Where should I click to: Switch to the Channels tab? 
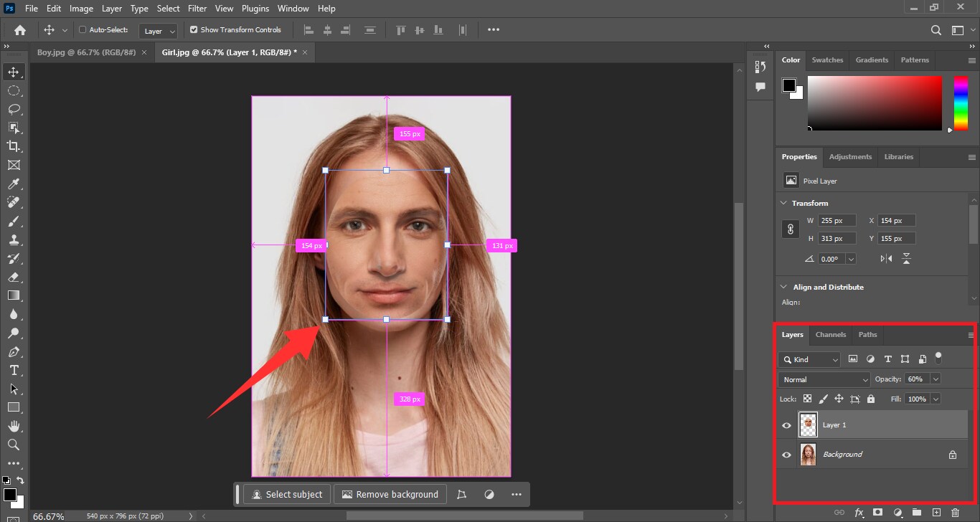(x=831, y=335)
